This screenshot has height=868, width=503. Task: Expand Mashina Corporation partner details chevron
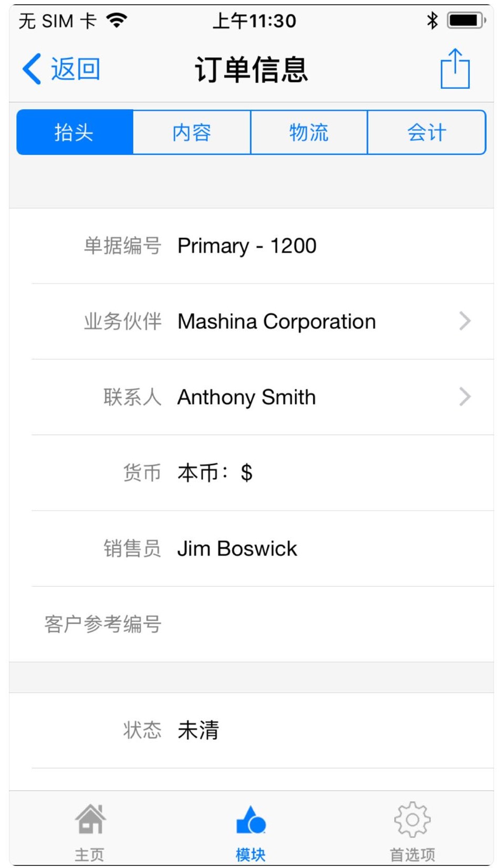(x=465, y=321)
